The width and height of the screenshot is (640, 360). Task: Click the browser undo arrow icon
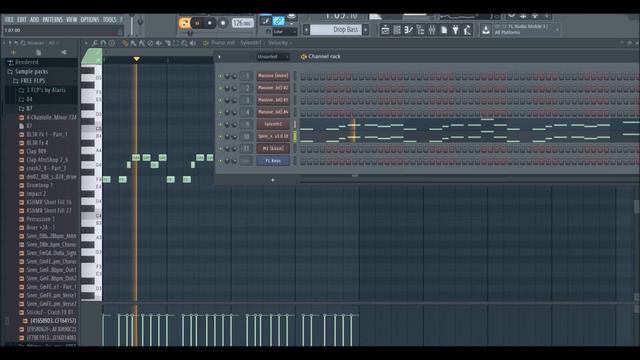click(x=16, y=43)
